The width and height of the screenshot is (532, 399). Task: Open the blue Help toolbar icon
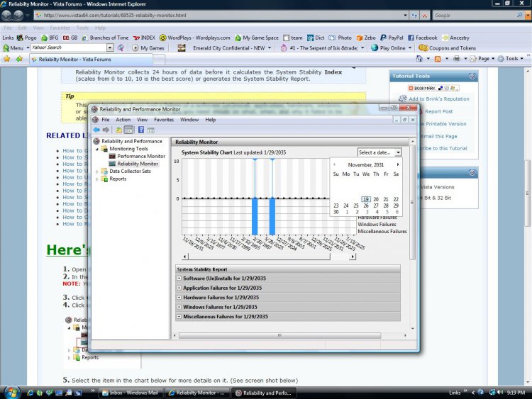(141, 130)
